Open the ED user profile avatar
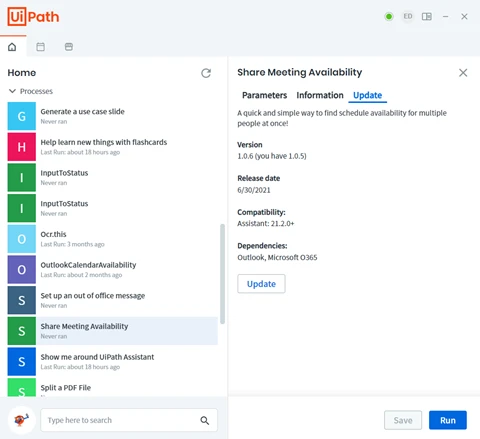Viewport: 480px width, 439px height. click(408, 16)
